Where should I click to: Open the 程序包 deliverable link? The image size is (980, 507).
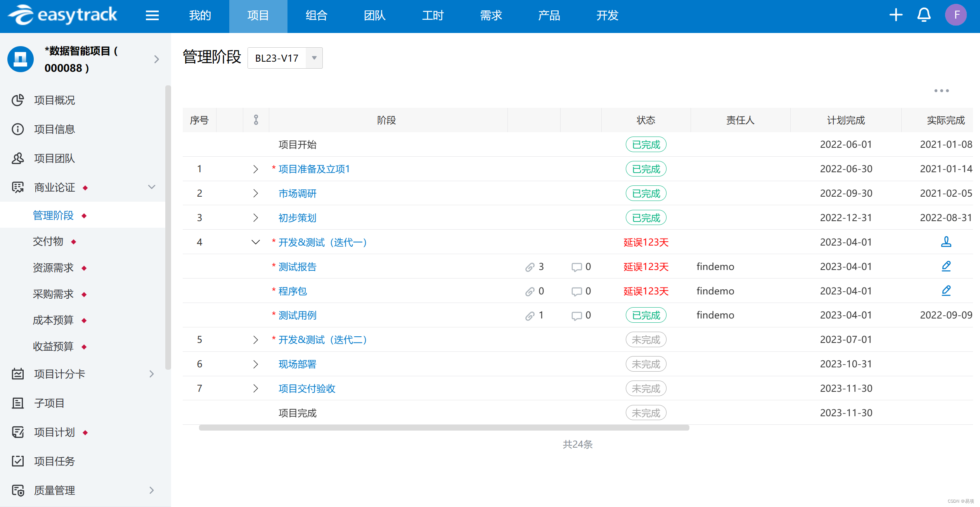tap(293, 291)
